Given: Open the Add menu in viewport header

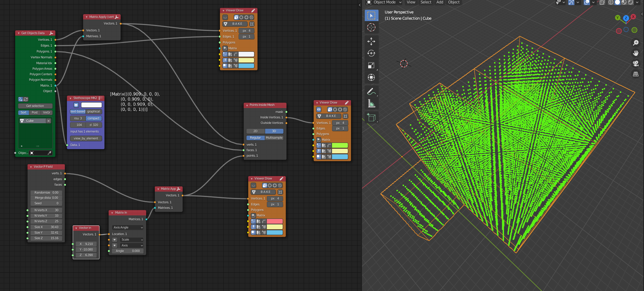Looking at the screenshot, I should pyautogui.click(x=440, y=2).
